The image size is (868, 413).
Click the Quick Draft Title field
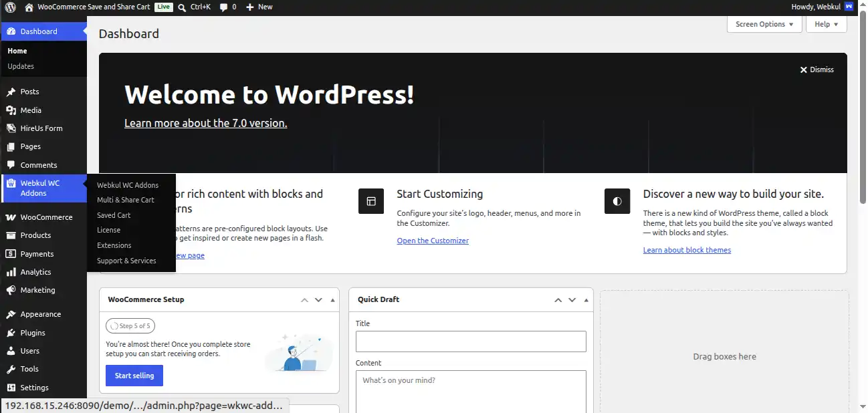coord(471,341)
